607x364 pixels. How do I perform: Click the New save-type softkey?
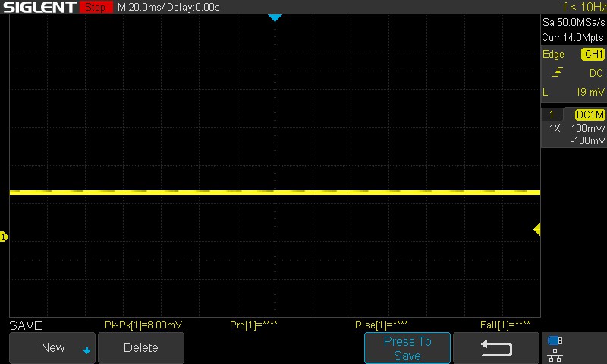click(52, 348)
